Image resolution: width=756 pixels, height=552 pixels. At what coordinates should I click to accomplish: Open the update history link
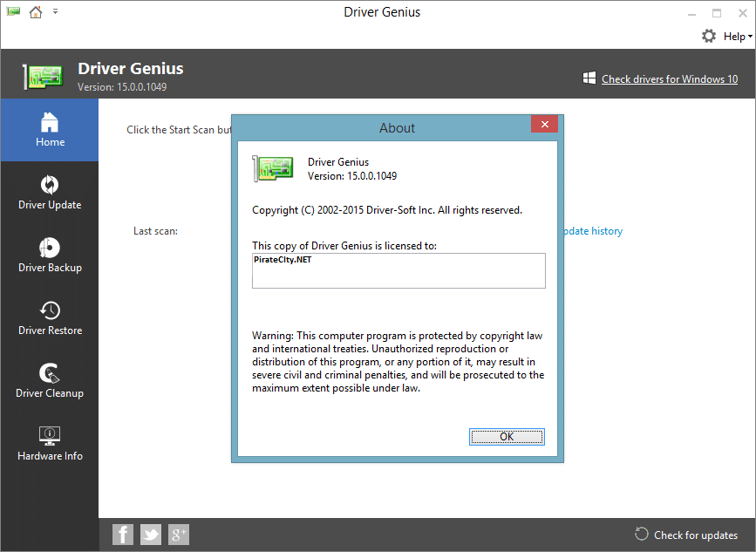click(593, 231)
